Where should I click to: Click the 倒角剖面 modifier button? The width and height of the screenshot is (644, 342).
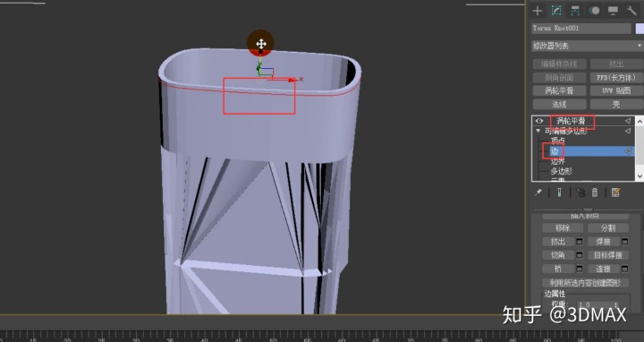point(559,78)
